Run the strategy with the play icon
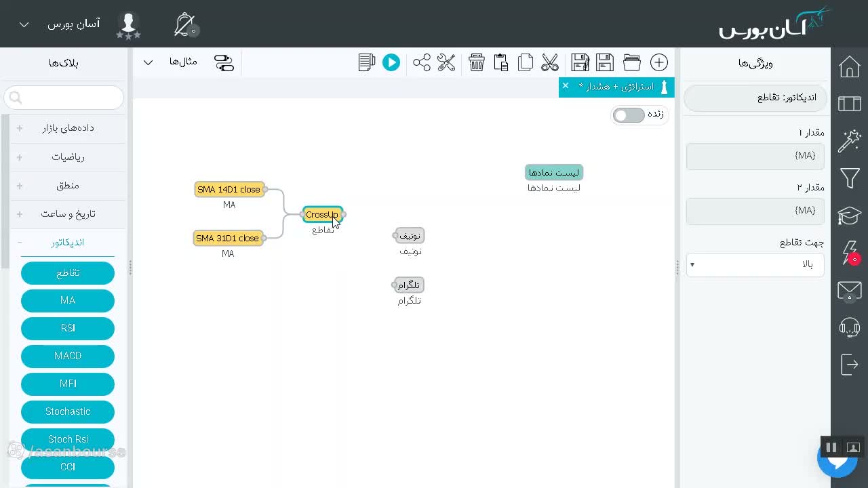The height and width of the screenshot is (488, 868). pyautogui.click(x=391, y=62)
